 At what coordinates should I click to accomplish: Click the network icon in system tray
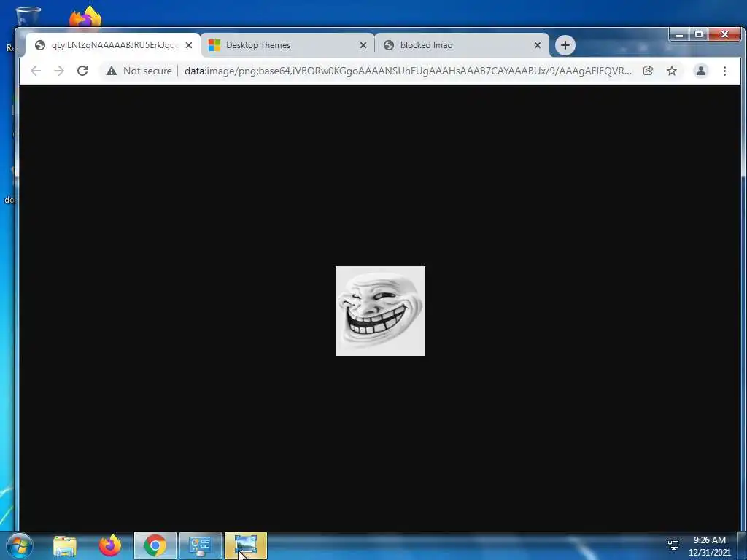click(673, 545)
